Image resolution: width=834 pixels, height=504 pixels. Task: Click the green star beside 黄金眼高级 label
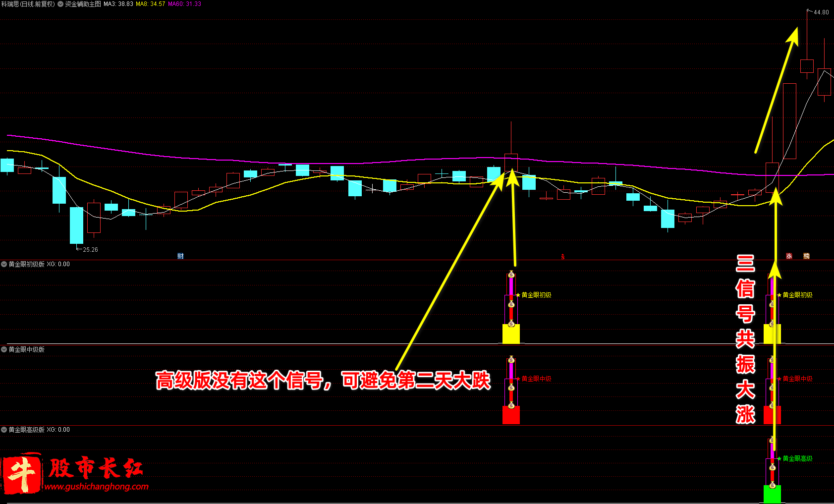[x=779, y=458]
